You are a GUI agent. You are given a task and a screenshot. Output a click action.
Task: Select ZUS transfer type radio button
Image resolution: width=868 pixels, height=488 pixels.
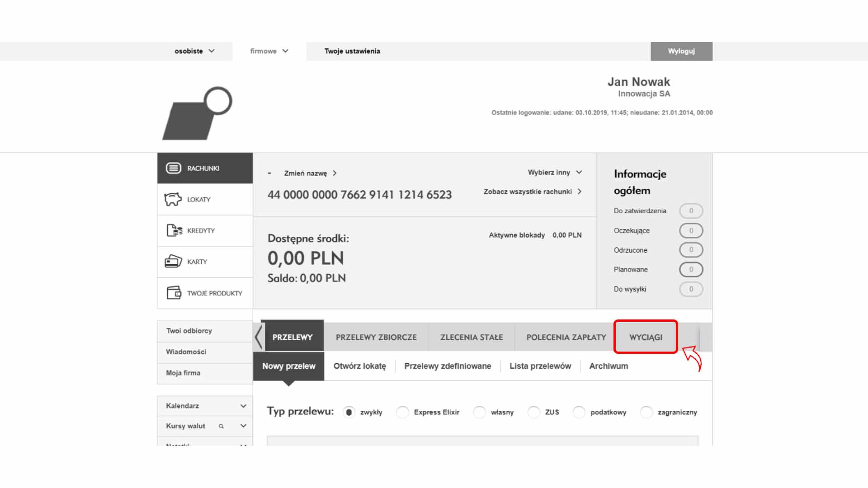tap(533, 412)
